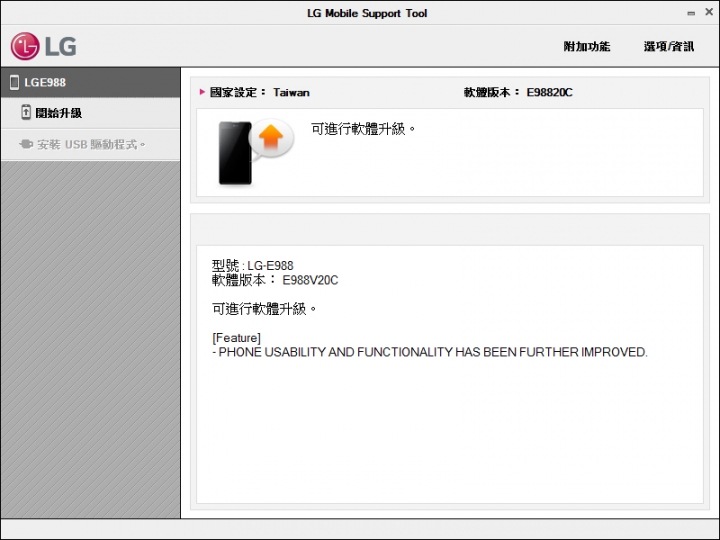Minimize the LG Mobile Support Tool window
The width and height of the screenshot is (720, 540).
[x=691, y=13]
